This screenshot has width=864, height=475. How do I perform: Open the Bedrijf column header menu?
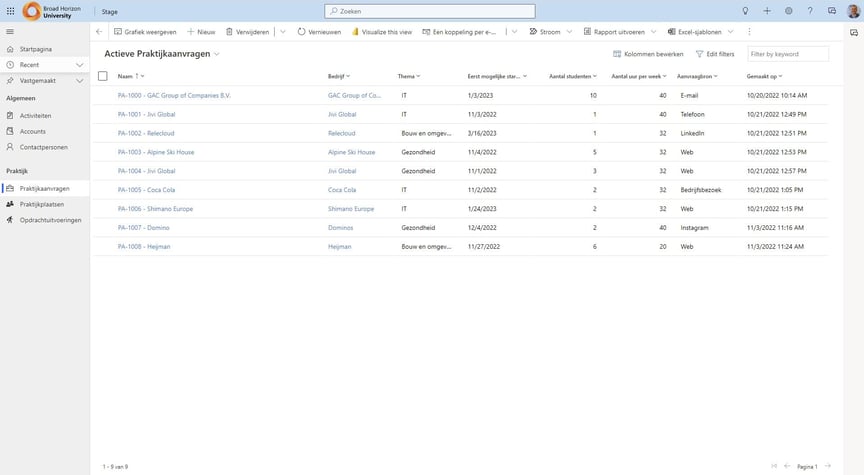coord(339,76)
